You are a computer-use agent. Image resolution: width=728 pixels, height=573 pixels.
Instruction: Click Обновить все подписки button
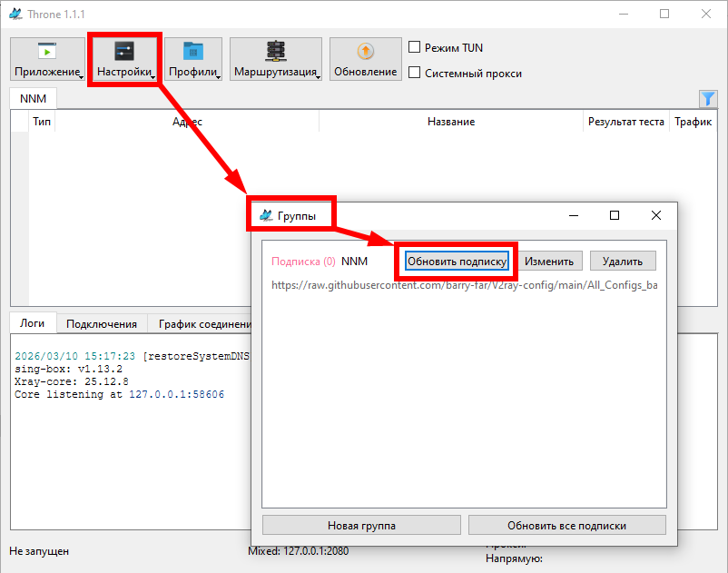tap(567, 525)
